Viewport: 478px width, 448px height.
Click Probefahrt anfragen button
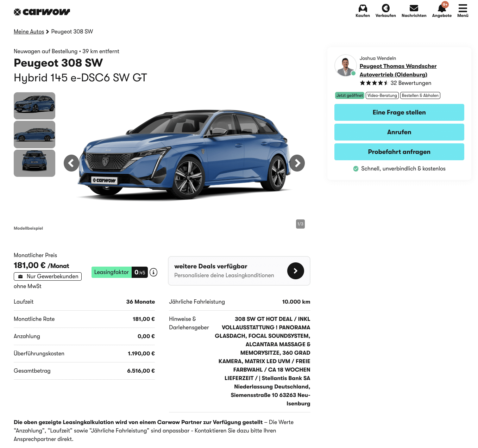pos(399,152)
